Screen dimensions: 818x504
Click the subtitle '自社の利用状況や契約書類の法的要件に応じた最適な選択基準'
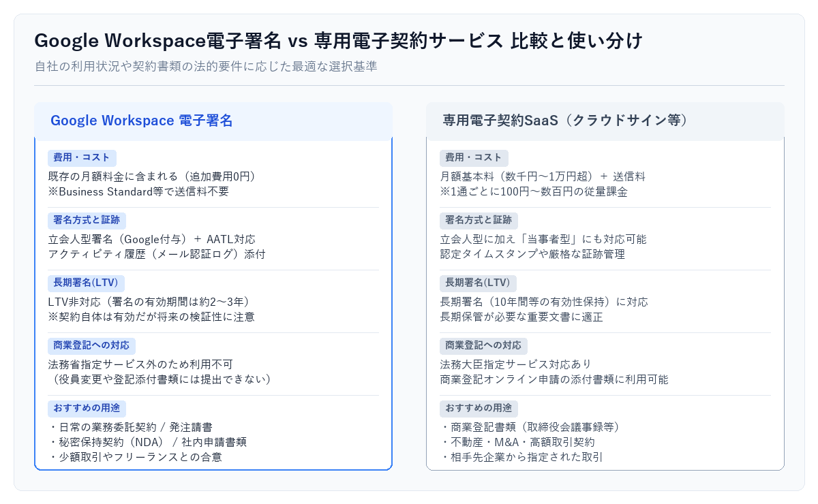tap(206, 67)
